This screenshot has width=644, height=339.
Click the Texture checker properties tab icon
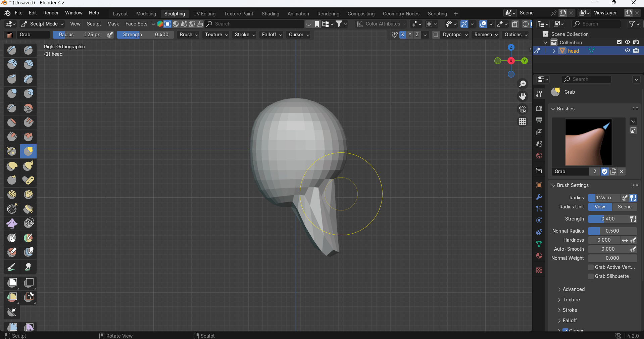(x=539, y=271)
